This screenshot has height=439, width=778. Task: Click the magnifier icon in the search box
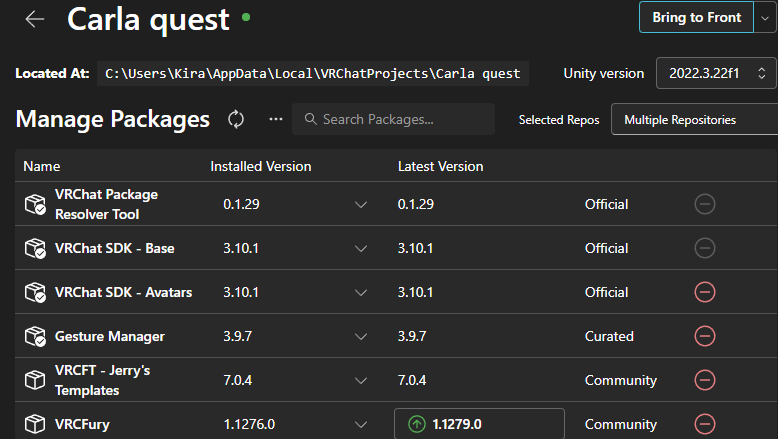point(311,119)
